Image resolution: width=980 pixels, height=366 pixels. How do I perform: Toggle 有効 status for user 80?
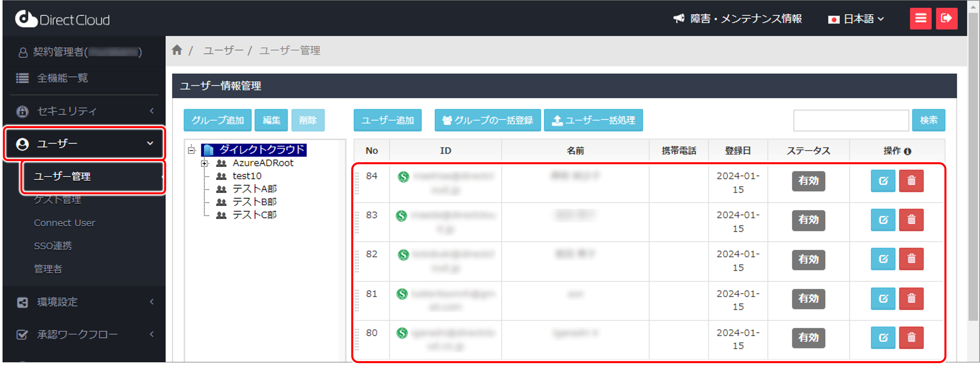coord(808,338)
